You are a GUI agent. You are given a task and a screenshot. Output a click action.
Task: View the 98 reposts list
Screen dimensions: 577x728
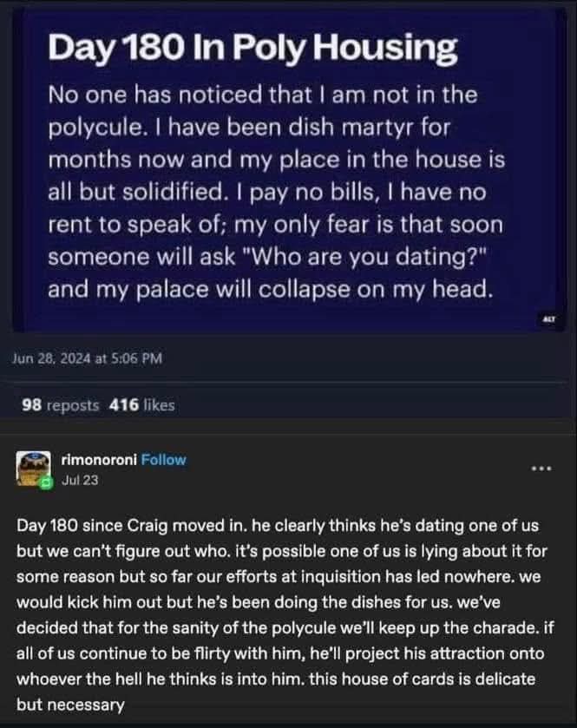click(x=61, y=404)
